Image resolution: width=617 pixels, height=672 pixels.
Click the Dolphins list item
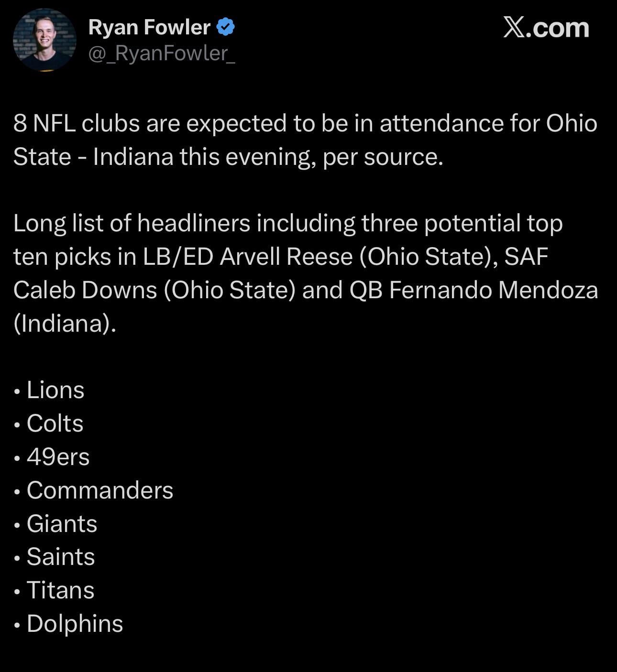pyautogui.click(x=75, y=624)
